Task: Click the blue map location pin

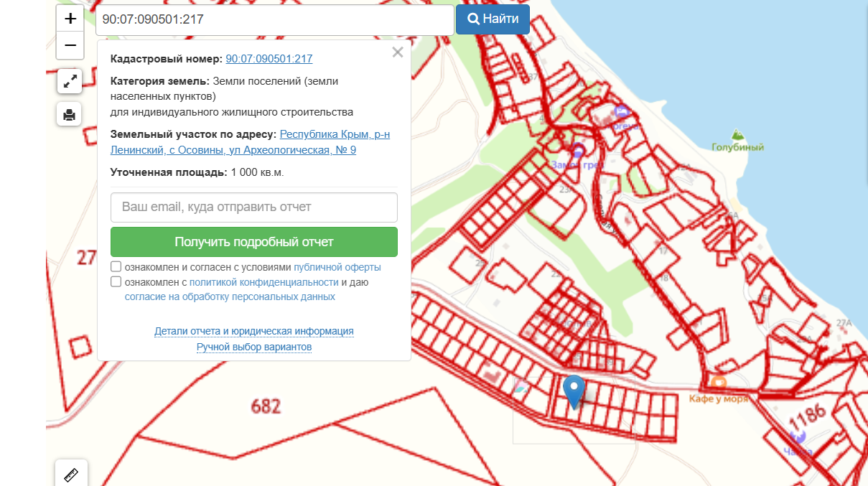Action: click(x=574, y=392)
